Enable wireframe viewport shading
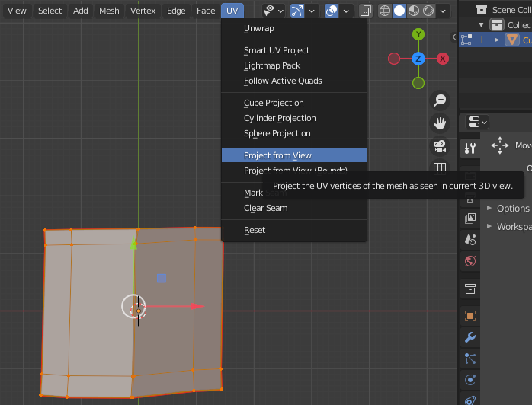The image size is (532, 405). [x=385, y=11]
